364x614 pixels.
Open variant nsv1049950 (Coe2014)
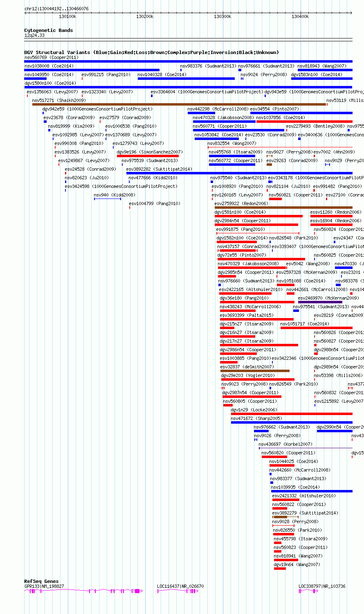(49, 74)
